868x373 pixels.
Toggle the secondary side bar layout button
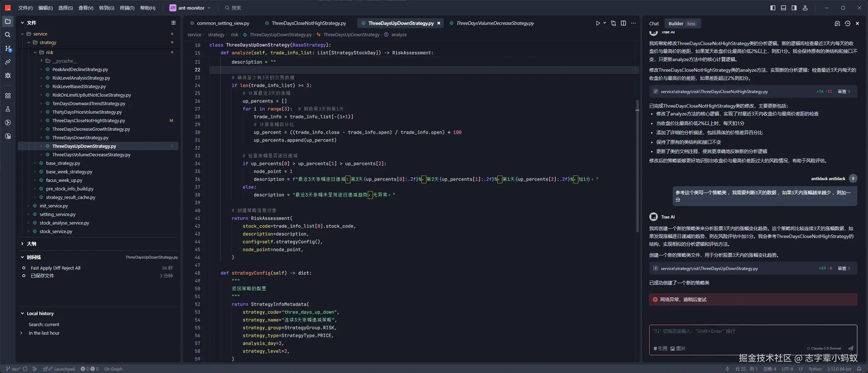pos(794,8)
